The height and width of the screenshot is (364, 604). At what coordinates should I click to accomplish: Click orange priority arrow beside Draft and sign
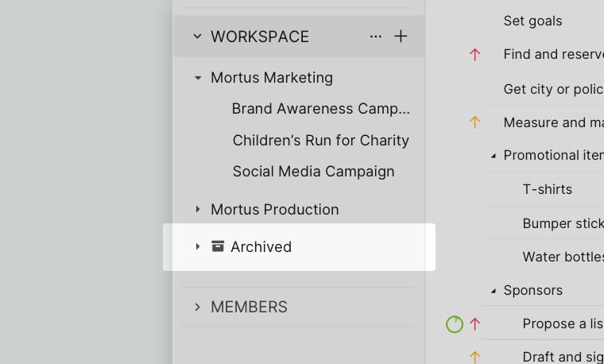click(x=474, y=357)
